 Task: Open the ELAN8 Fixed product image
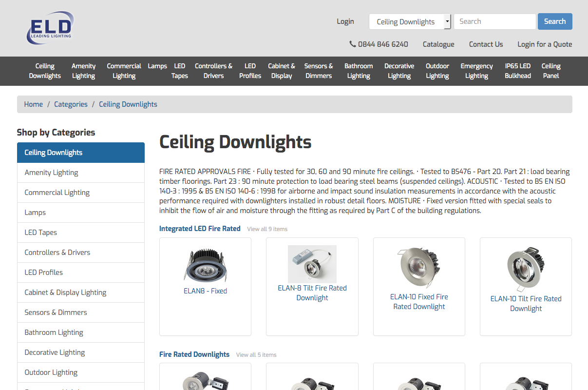[x=205, y=265]
